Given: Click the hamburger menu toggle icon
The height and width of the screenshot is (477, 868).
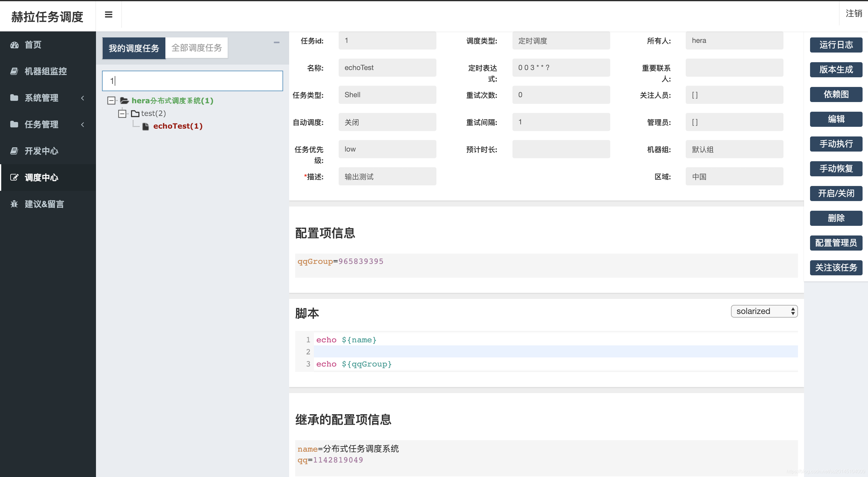Looking at the screenshot, I should 109,14.
